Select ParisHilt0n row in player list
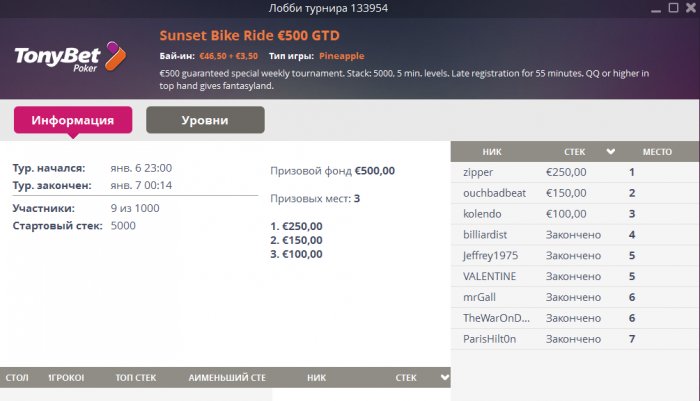The width and height of the screenshot is (700, 401). [x=575, y=339]
